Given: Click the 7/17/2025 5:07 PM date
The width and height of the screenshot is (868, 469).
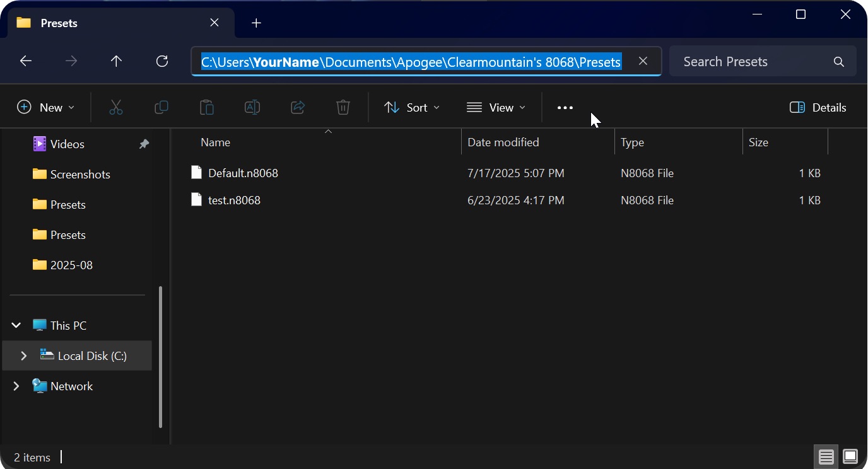Looking at the screenshot, I should 516,173.
